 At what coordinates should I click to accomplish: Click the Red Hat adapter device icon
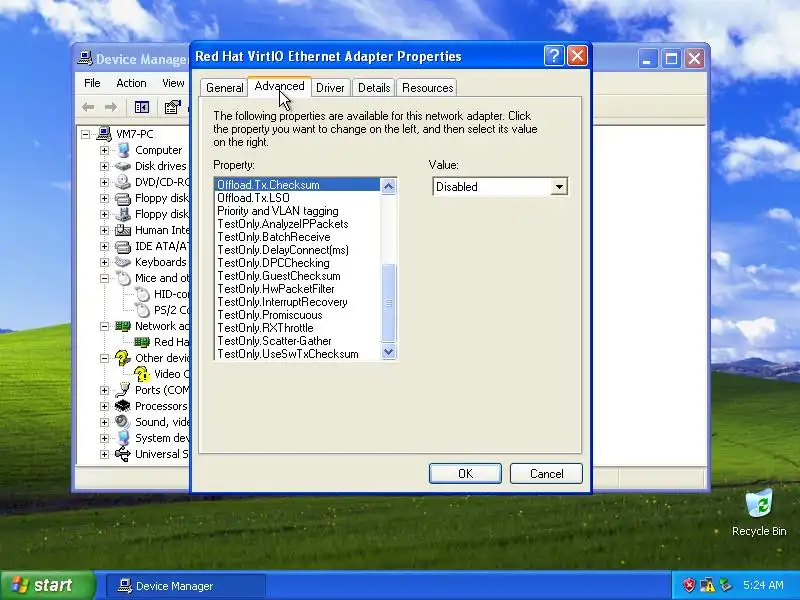point(142,342)
